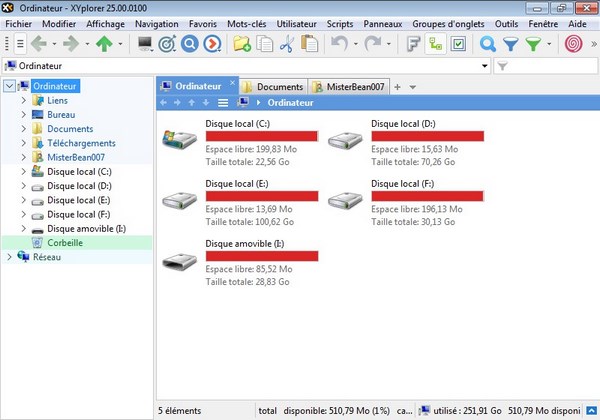The image size is (600, 420).
Task: Click the F font icon in toolbar
Action: [413, 44]
